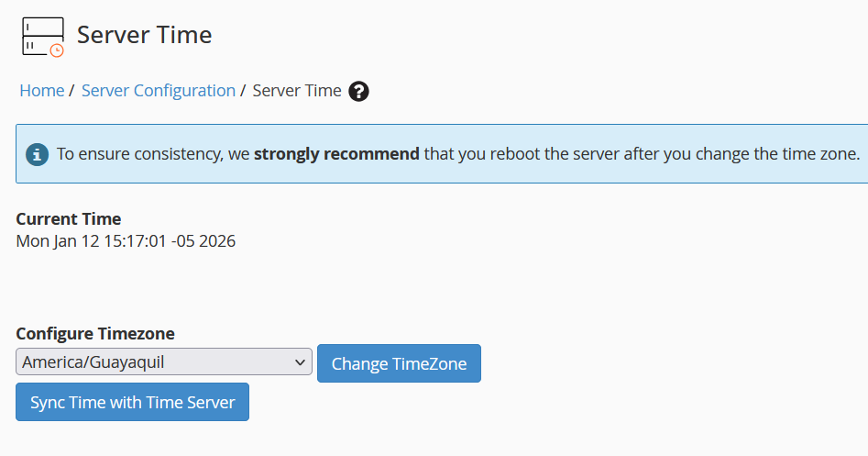Expand the timezone dropdown arrow
The image size is (868, 456).
(x=301, y=362)
